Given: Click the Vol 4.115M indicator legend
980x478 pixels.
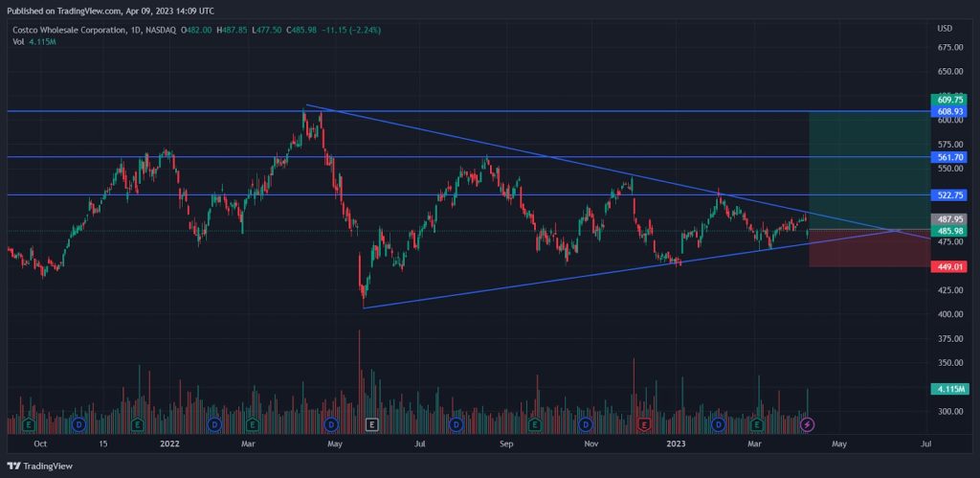Looking at the screenshot, I should pyautogui.click(x=35, y=41).
